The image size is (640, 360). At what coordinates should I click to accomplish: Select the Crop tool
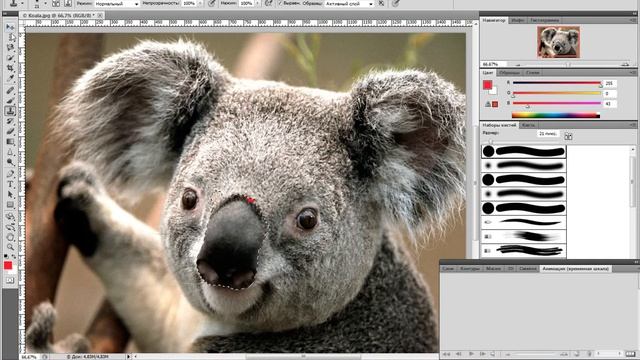click(x=10, y=68)
